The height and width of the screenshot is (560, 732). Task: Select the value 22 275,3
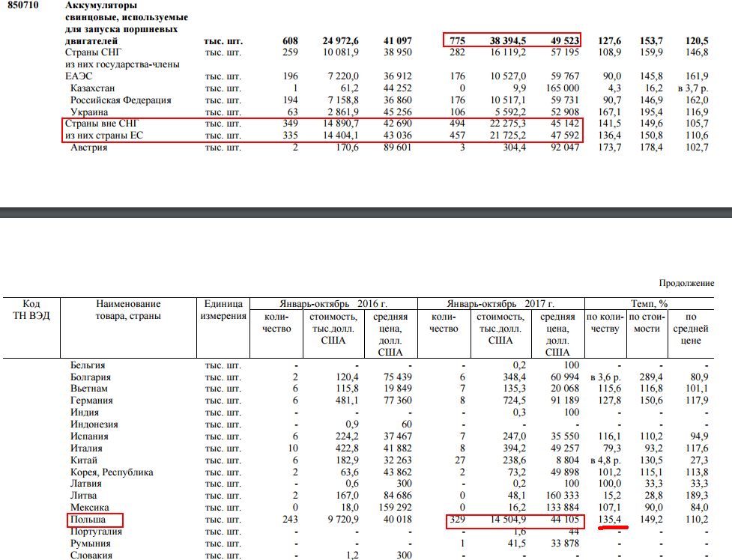click(508, 124)
